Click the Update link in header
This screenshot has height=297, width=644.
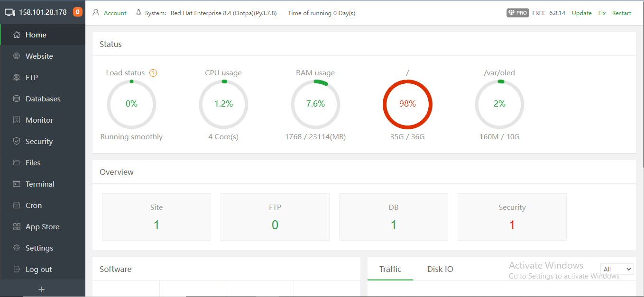(581, 13)
